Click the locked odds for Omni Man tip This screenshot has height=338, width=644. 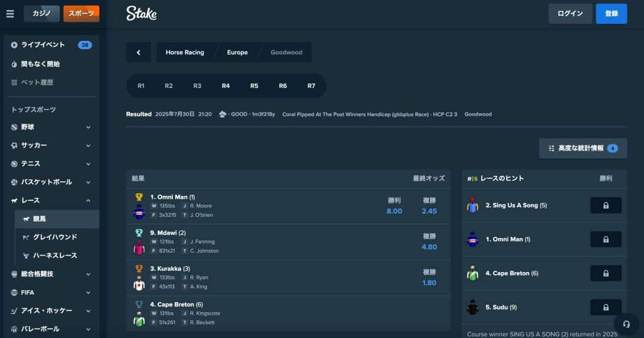[x=606, y=239]
